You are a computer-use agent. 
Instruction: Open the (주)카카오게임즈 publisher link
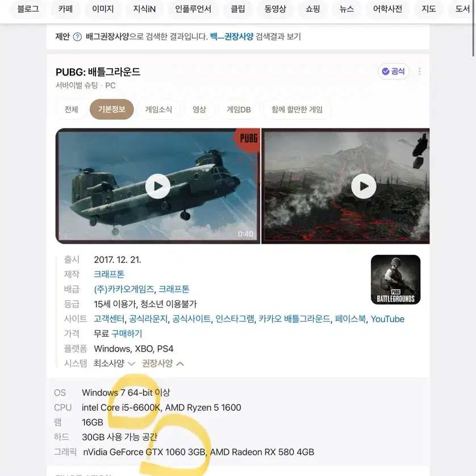click(124, 289)
